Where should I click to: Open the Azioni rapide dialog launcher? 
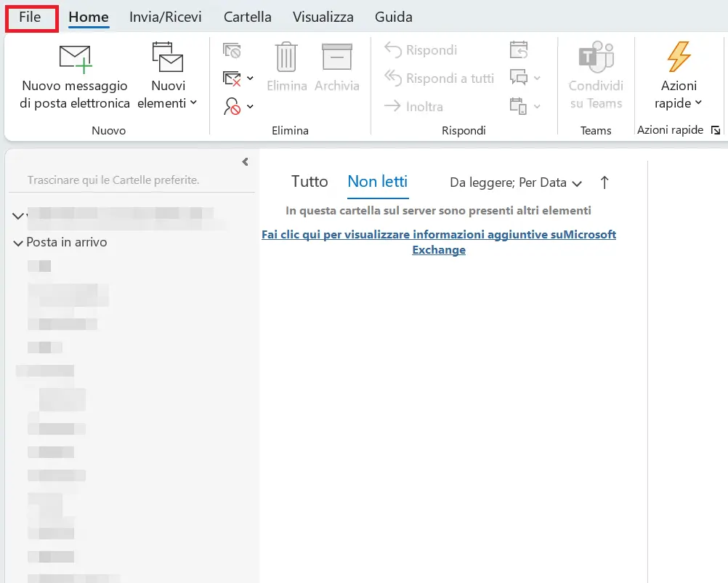pyautogui.click(x=716, y=131)
